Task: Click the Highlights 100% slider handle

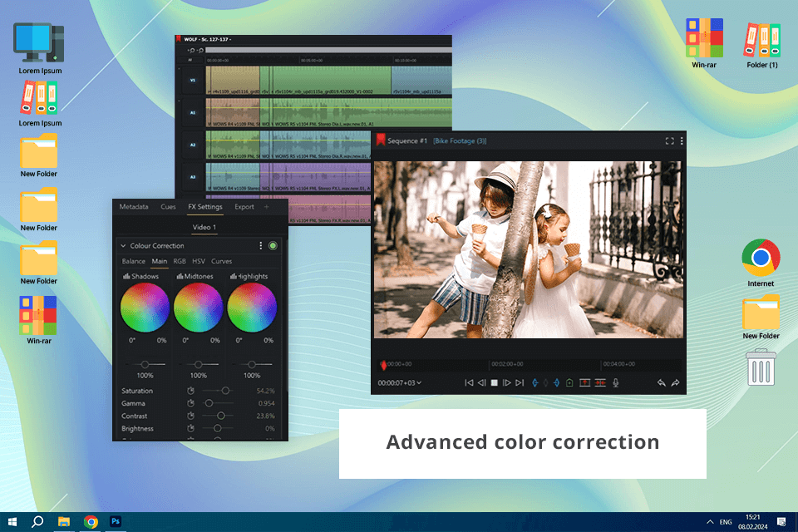Action: (252, 365)
